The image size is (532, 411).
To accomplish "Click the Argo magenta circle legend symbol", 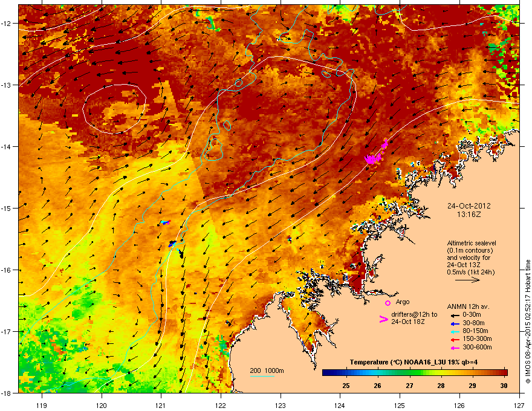I will pos(388,303).
